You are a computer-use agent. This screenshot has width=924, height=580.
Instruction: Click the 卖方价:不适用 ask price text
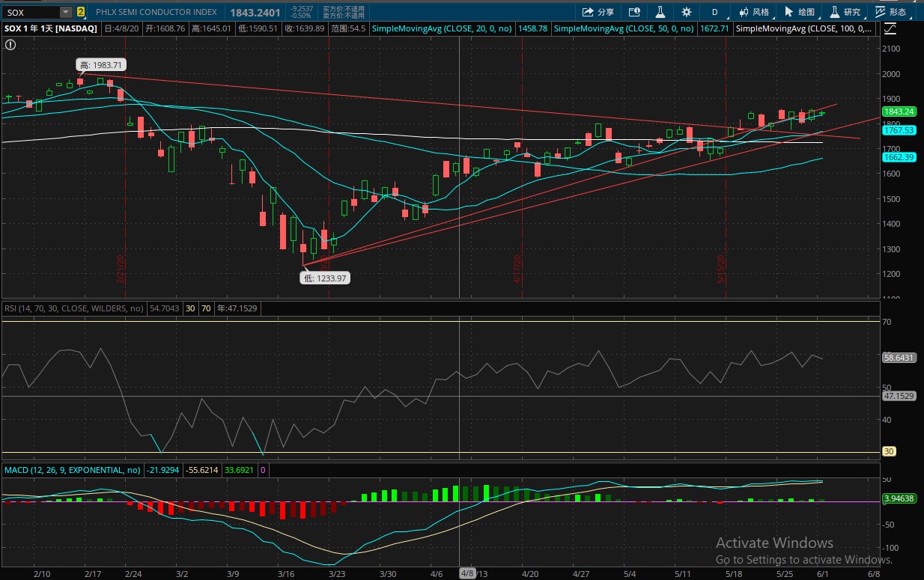coord(343,16)
